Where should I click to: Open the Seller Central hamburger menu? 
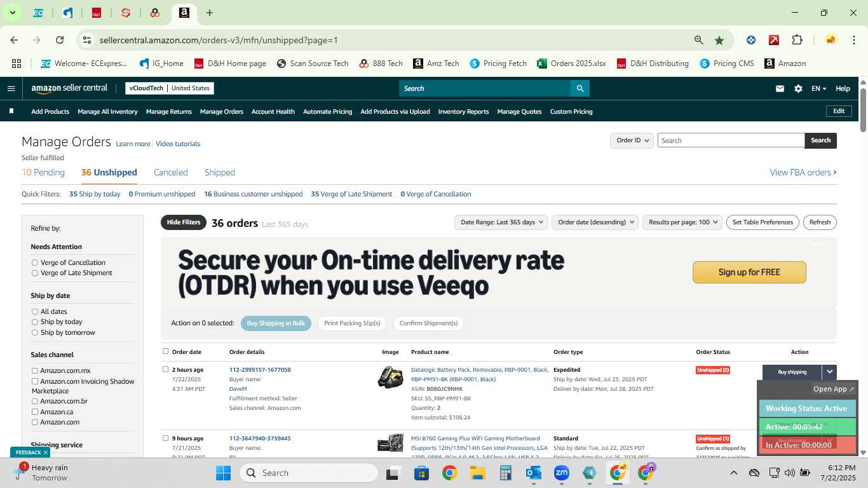point(11,88)
